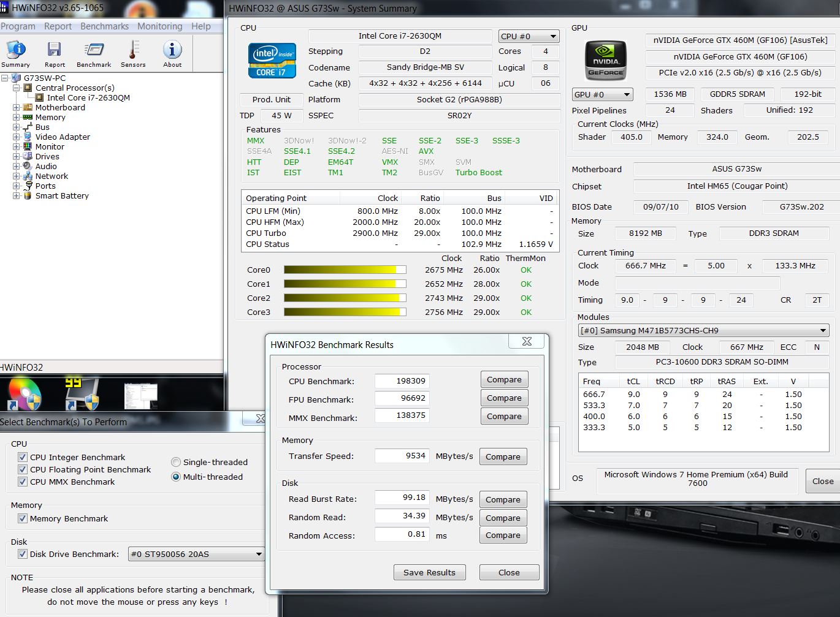Toggle CPU MMX Benchmark checkbox
The width and height of the screenshot is (840, 617).
point(23,482)
